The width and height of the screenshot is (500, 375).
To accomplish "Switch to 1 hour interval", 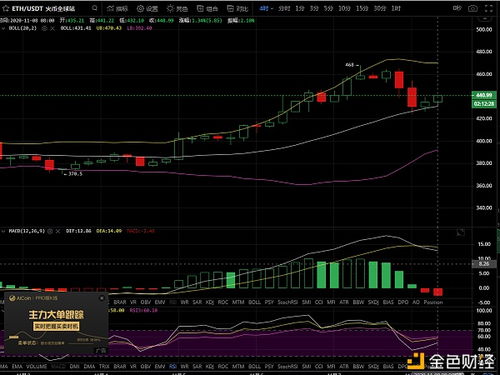I will tap(396, 8).
